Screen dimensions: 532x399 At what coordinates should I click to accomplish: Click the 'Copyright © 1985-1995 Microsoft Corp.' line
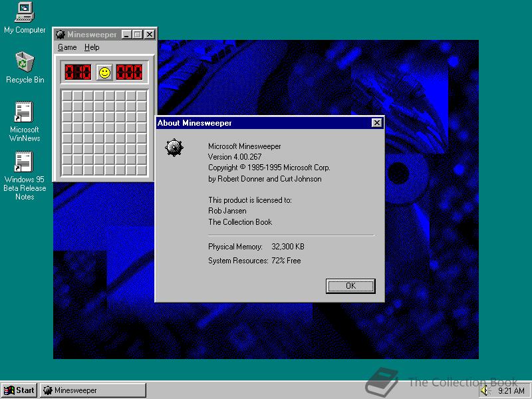(x=269, y=168)
